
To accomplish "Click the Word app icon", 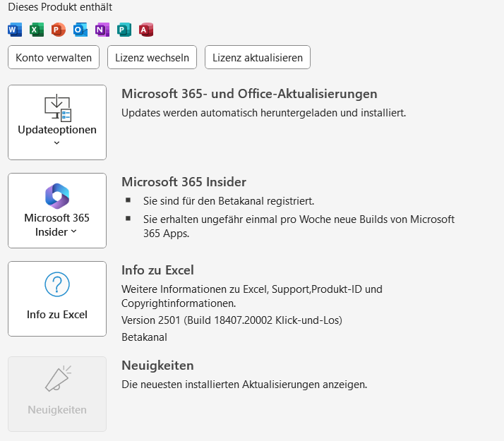I will pyautogui.click(x=15, y=30).
